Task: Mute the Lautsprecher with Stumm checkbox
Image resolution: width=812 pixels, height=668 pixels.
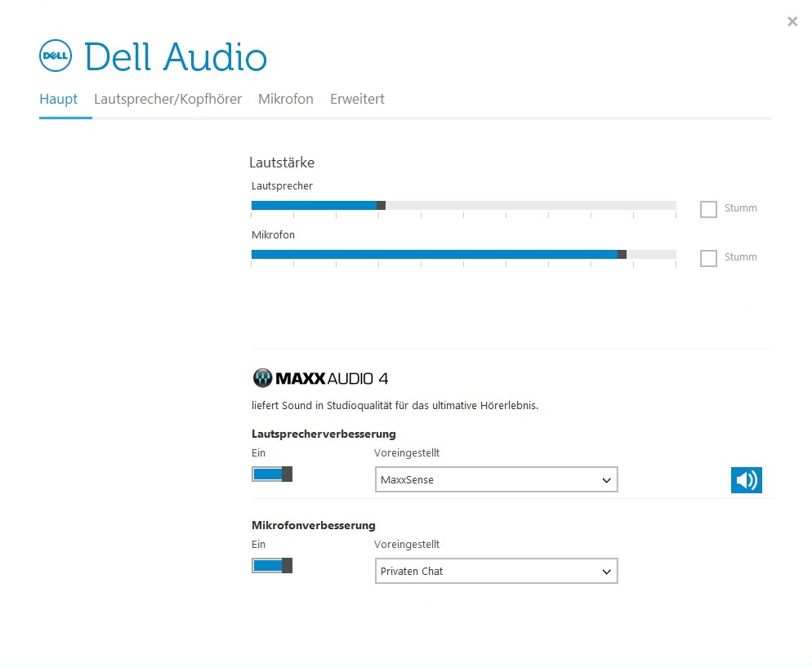Action: coord(708,209)
